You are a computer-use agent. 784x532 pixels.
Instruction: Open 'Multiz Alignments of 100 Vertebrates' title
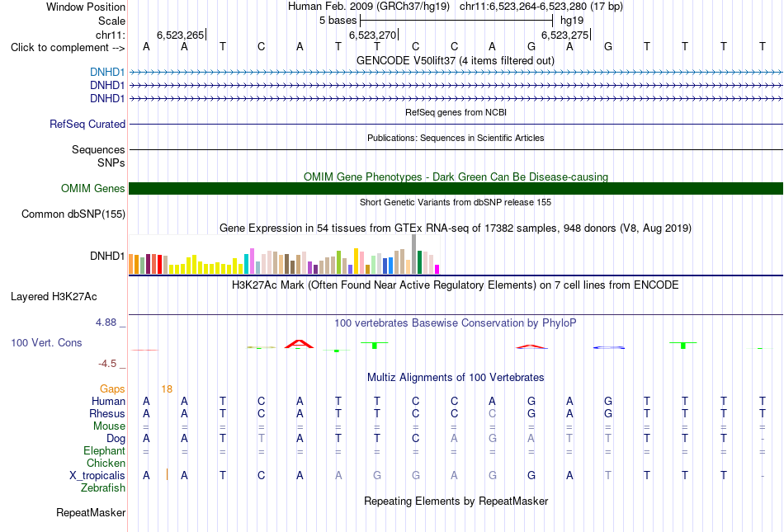click(456, 378)
